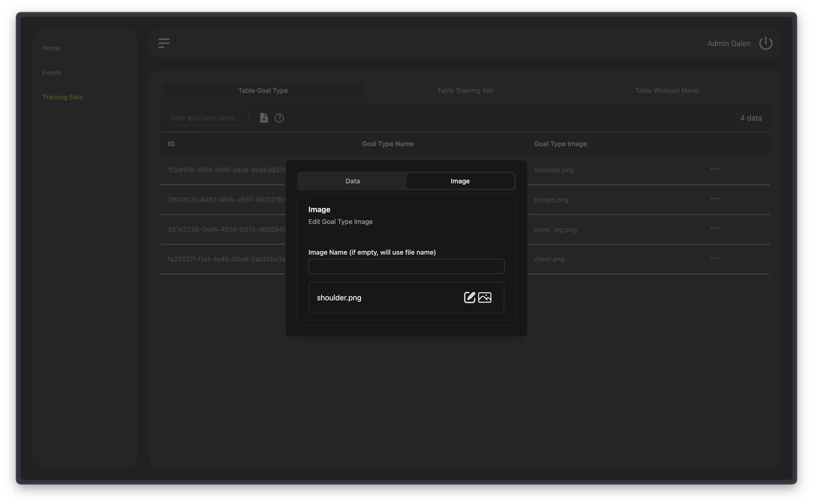Click the power logout icon
The image size is (813, 504).
click(x=766, y=43)
